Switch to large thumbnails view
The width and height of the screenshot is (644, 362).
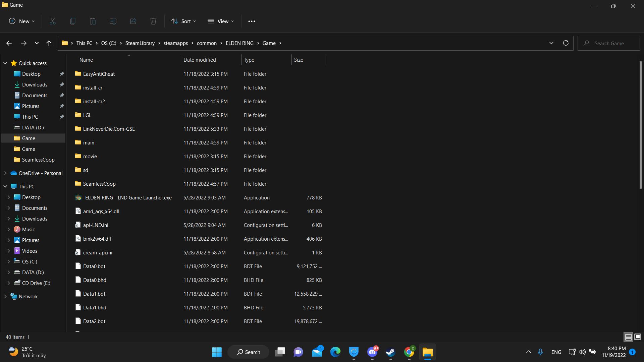(638, 337)
